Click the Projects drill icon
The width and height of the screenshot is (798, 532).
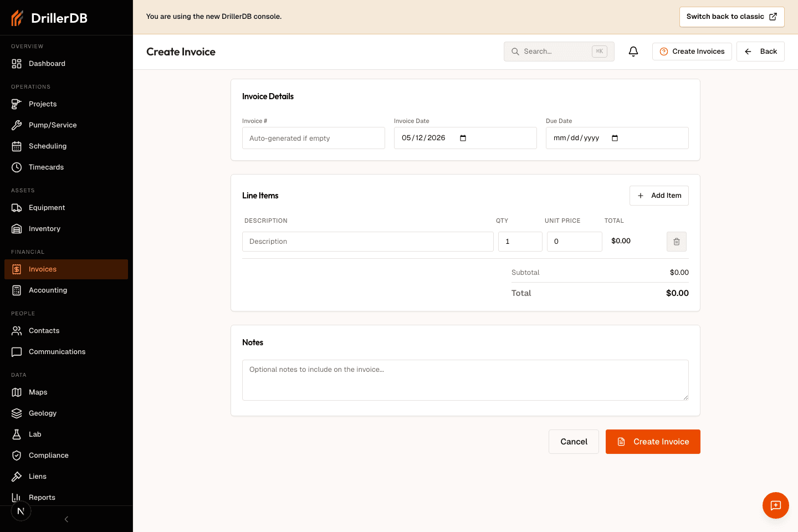[17, 104]
